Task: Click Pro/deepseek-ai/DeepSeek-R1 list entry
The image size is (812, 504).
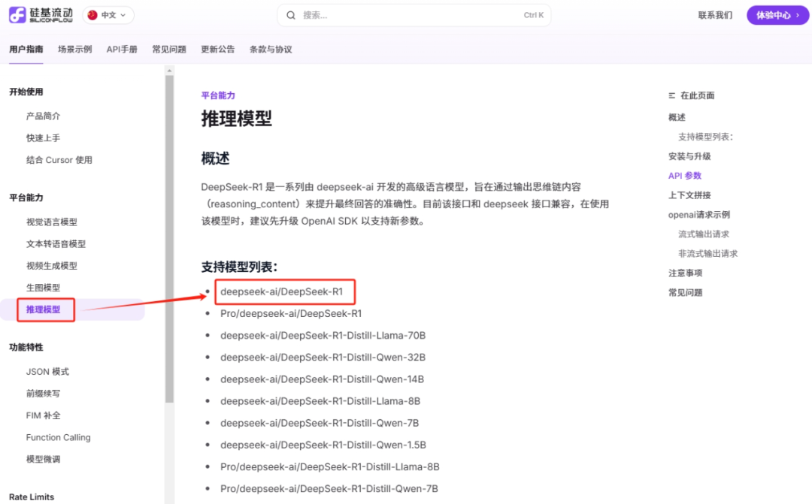Action: (291, 313)
